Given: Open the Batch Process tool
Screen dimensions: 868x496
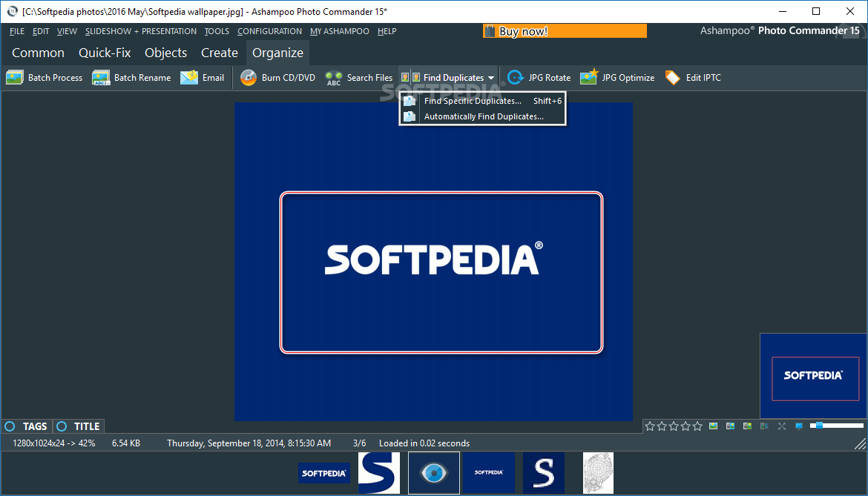Looking at the screenshot, I should click(45, 77).
